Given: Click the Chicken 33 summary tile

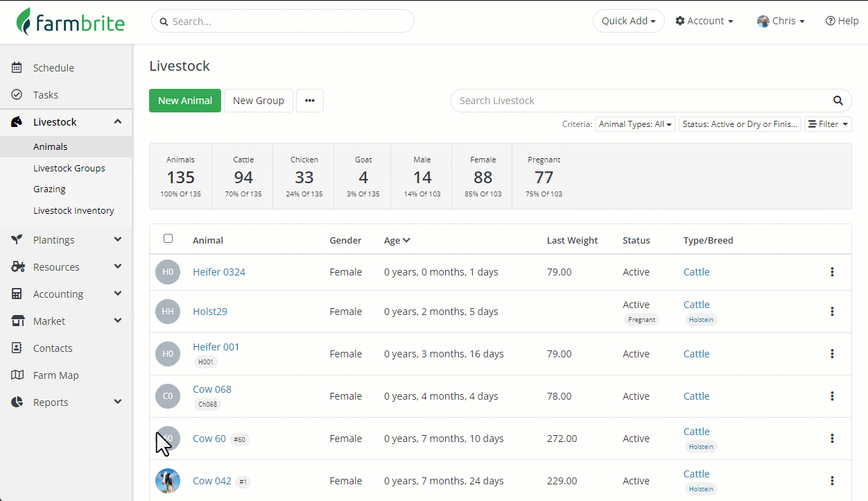Looking at the screenshot, I should tap(304, 177).
